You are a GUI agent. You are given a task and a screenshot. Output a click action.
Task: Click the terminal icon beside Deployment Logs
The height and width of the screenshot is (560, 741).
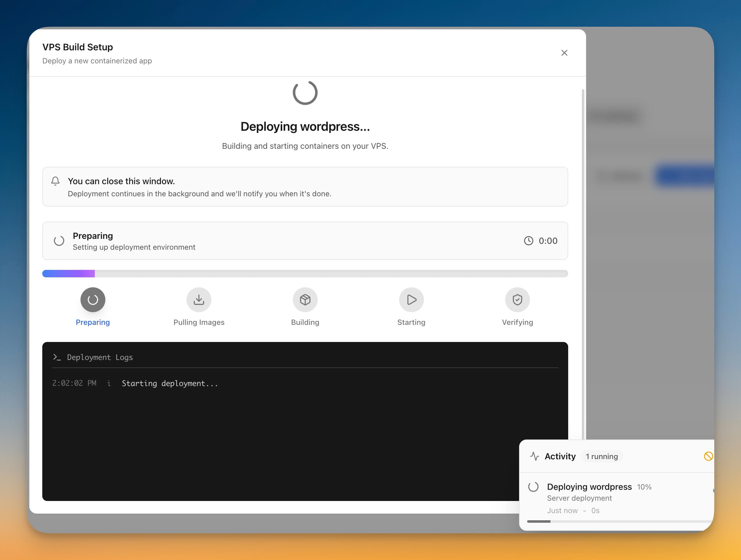(x=57, y=357)
